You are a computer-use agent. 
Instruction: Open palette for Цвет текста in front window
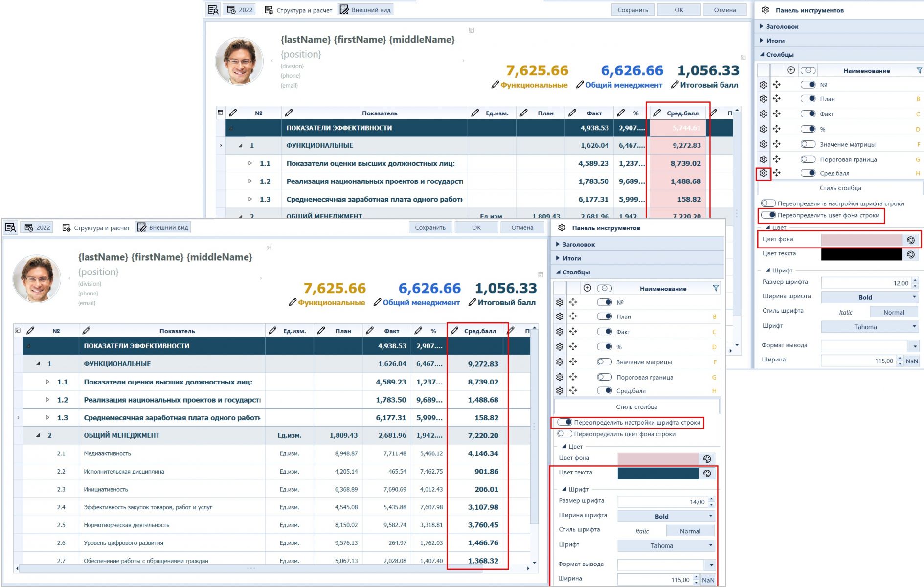pyautogui.click(x=707, y=473)
